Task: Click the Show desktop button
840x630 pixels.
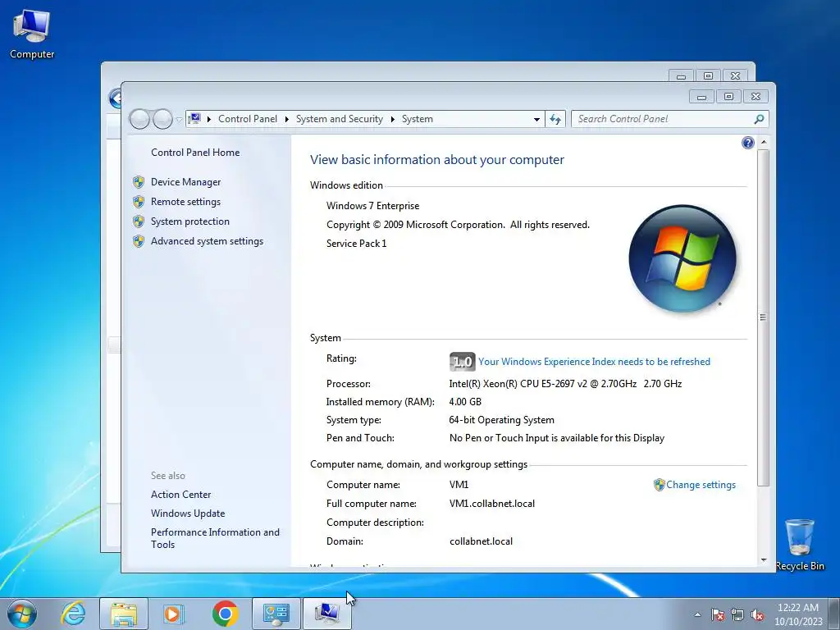Action: (x=834, y=614)
